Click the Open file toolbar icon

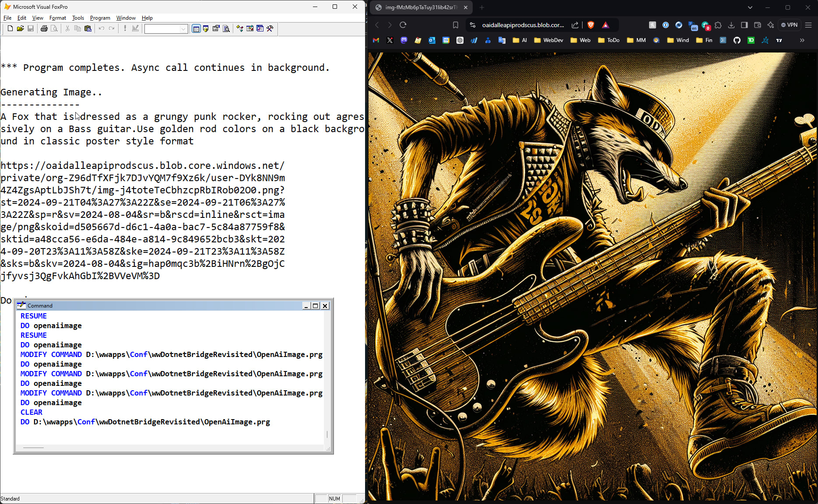click(x=20, y=29)
